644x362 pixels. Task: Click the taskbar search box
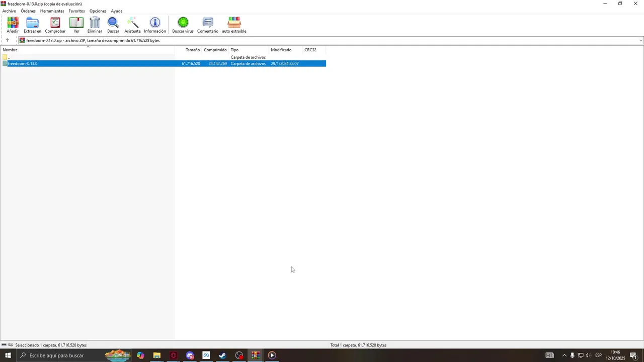(74, 355)
